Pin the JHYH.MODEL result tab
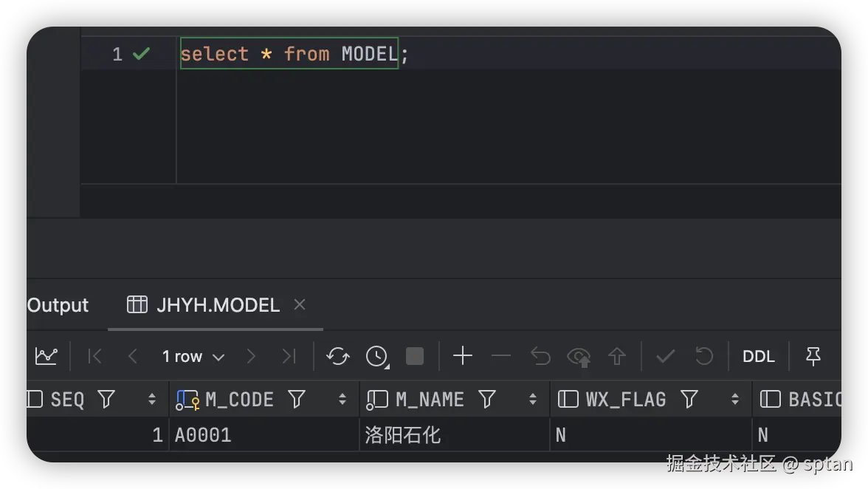 [813, 357]
